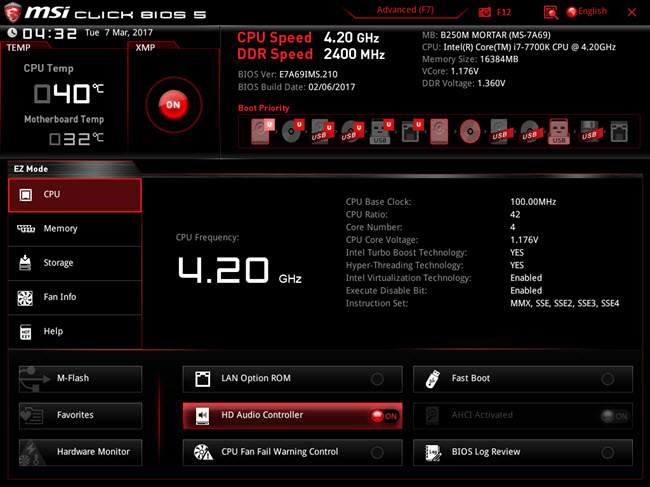Enable the LAN Option ROM toggle
Image resolution: width=650 pixels, height=487 pixels.
pos(377,380)
